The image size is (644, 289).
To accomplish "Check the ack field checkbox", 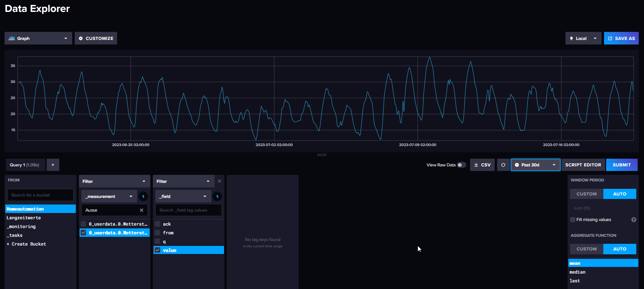I will [158, 224].
